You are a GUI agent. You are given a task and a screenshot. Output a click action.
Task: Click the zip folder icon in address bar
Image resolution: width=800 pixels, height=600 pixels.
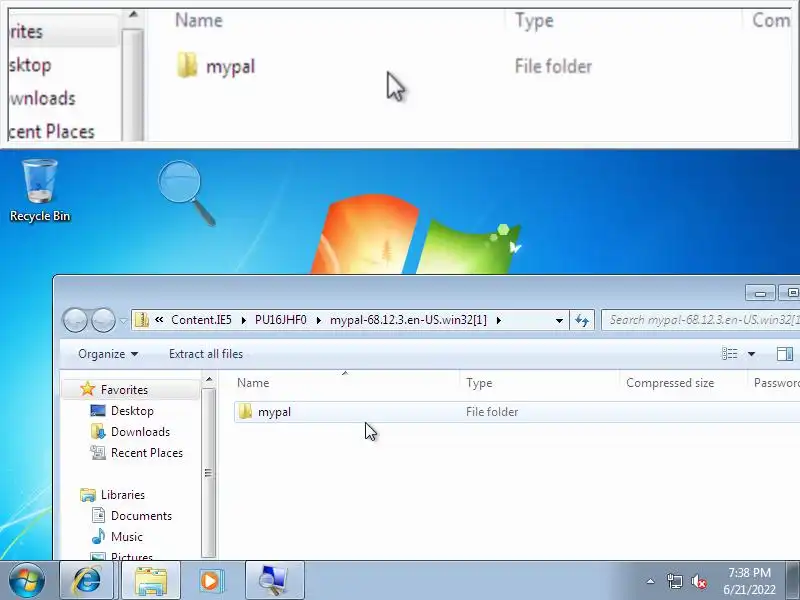(142, 320)
